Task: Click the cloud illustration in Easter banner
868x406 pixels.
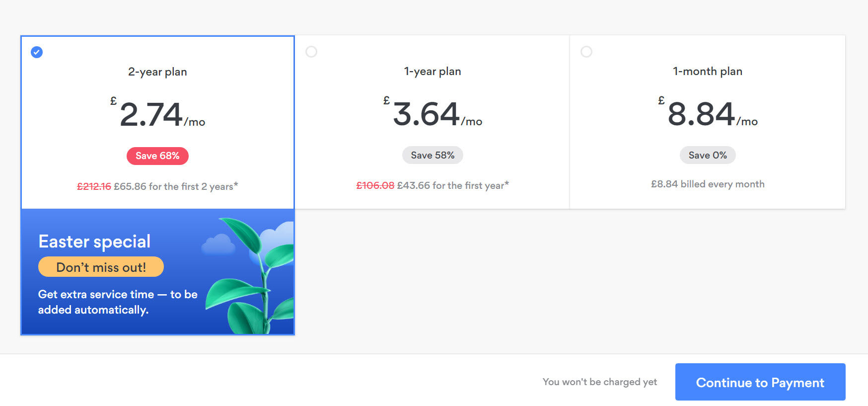Action: (x=218, y=244)
